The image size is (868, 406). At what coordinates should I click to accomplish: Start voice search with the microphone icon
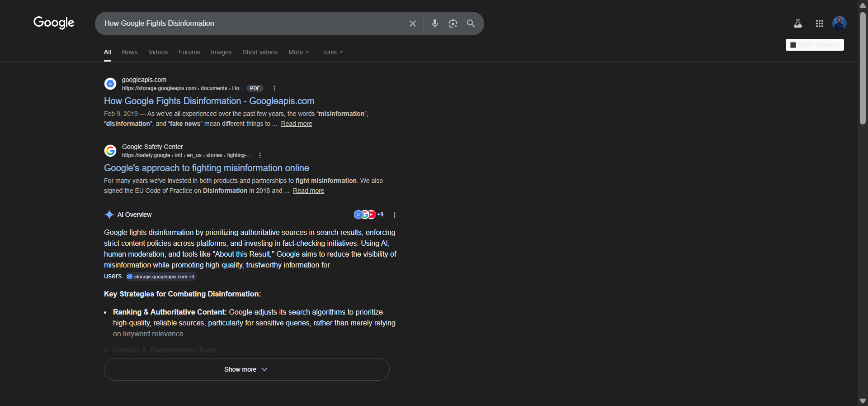pyautogui.click(x=435, y=24)
